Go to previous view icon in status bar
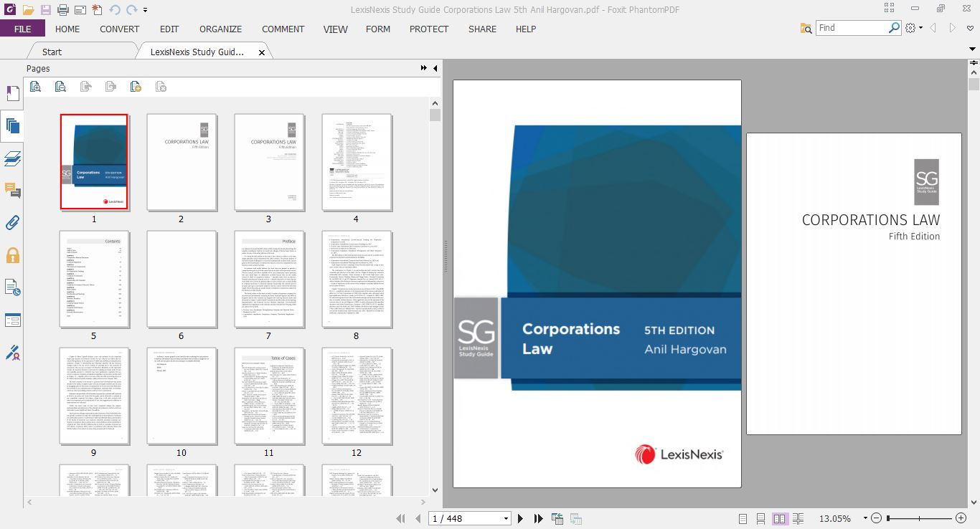Viewport: 980px width, 529px height. (x=557, y=518)
